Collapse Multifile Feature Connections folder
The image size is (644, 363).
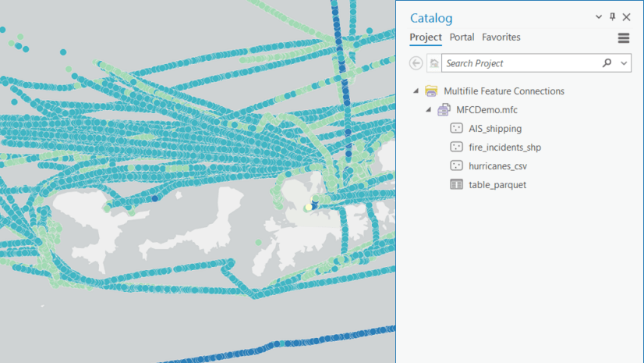tap(416, 91)
